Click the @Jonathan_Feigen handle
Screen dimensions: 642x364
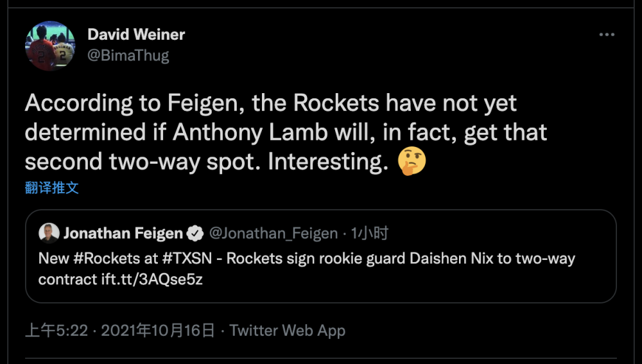tap(273, 233)
